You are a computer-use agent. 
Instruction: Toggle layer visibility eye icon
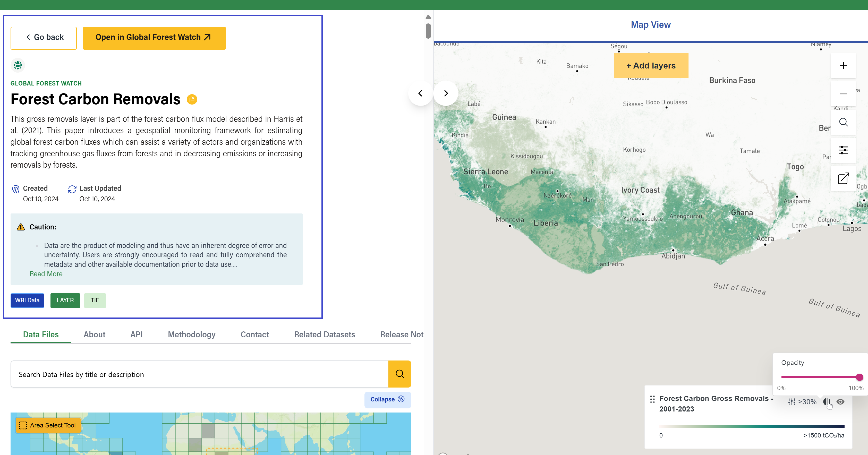pos(840,401)
